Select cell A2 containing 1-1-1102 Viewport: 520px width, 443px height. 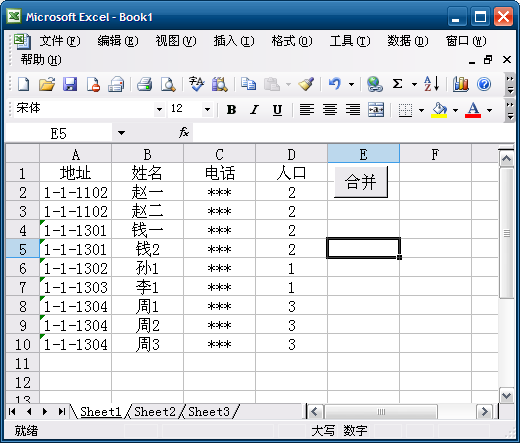tap(75, 192)
